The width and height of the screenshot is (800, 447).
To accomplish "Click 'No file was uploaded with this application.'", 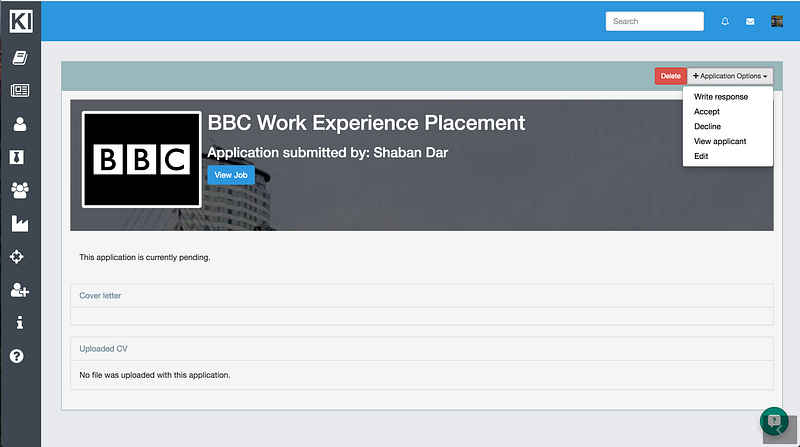I will pyautogui.click(x=155, y=375).
